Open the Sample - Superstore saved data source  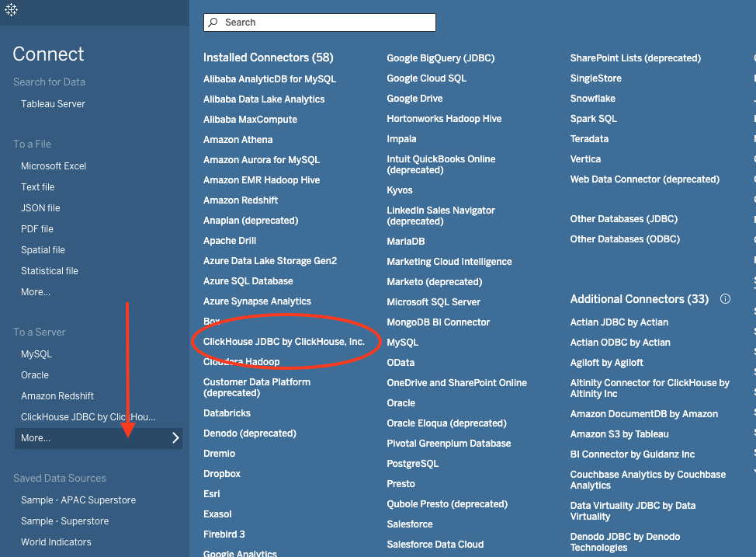pos(64,521)
